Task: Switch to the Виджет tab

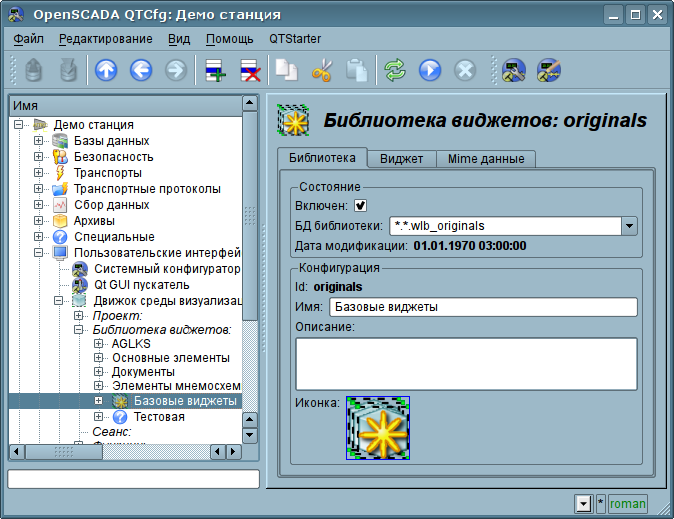Action: tap(401, 159)
